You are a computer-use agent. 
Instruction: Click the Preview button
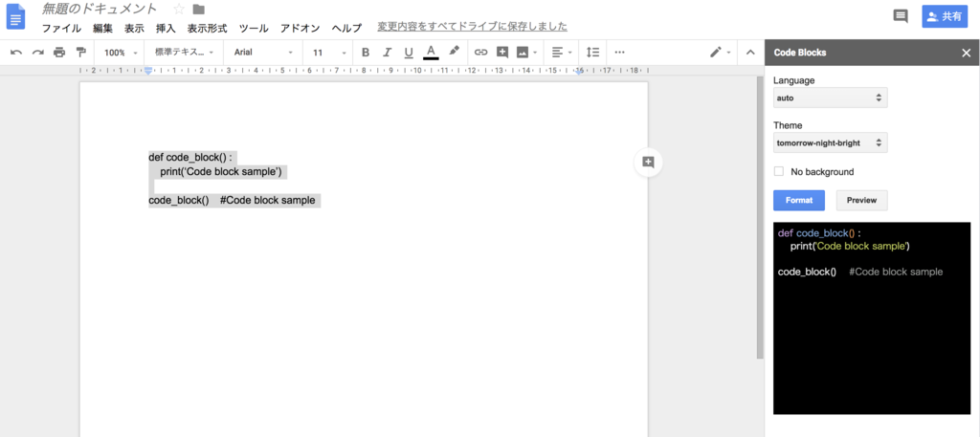click(861, 201)
